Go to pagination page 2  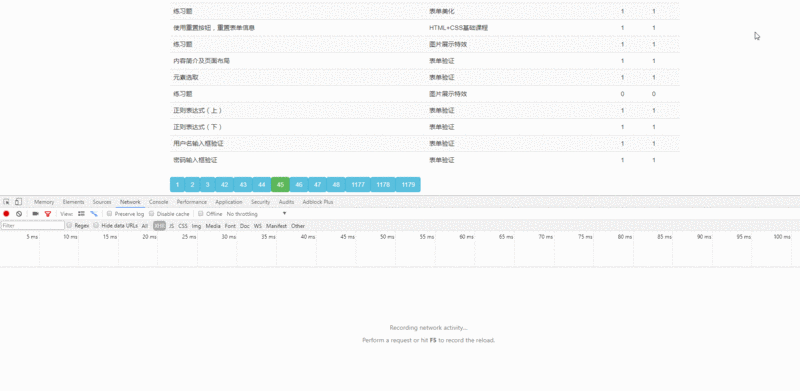pyautogui.click(x=192, y=185)
